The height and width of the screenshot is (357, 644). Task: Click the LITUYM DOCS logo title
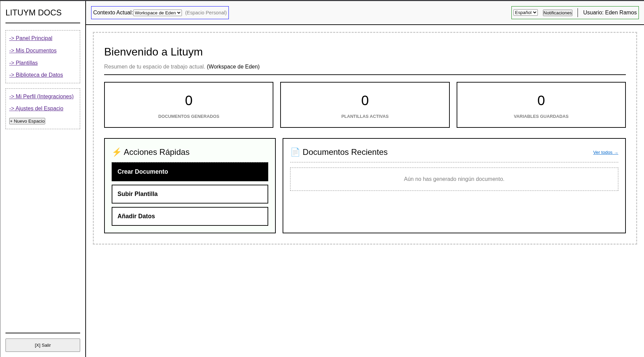[x=34, y=13]
